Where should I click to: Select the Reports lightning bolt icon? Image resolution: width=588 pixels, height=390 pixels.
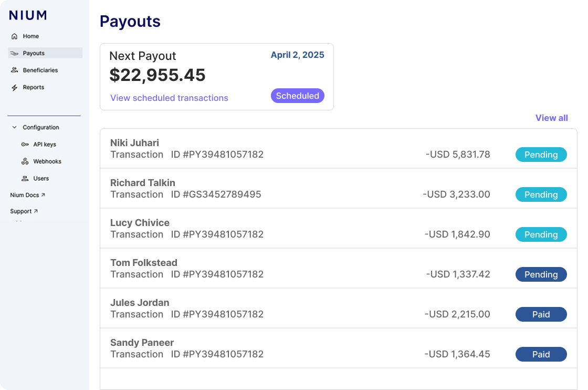(14, 87)
